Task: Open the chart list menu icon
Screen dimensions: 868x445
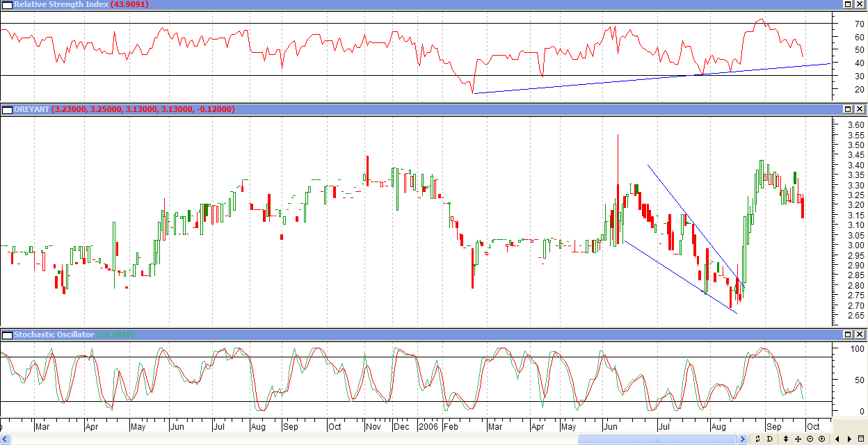Action: [861, 439]
